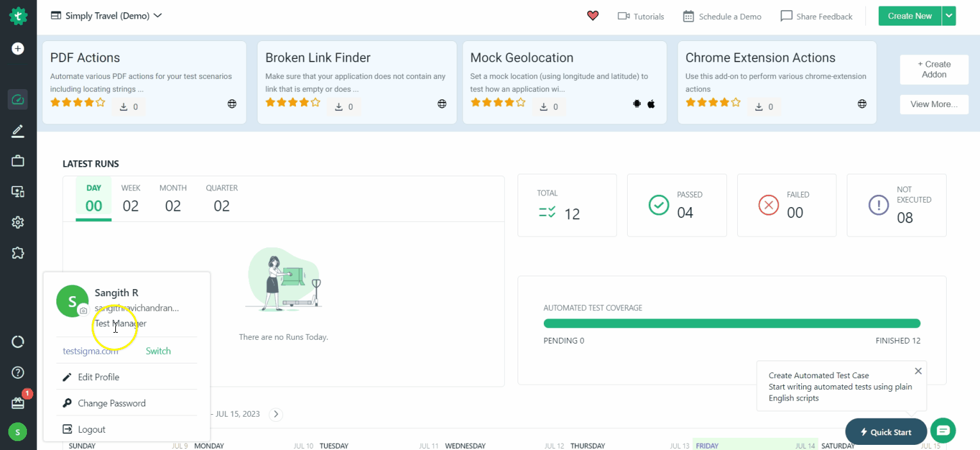
Task: Select the QUARTER tab in Latest Runs
Action: point(222,199)
